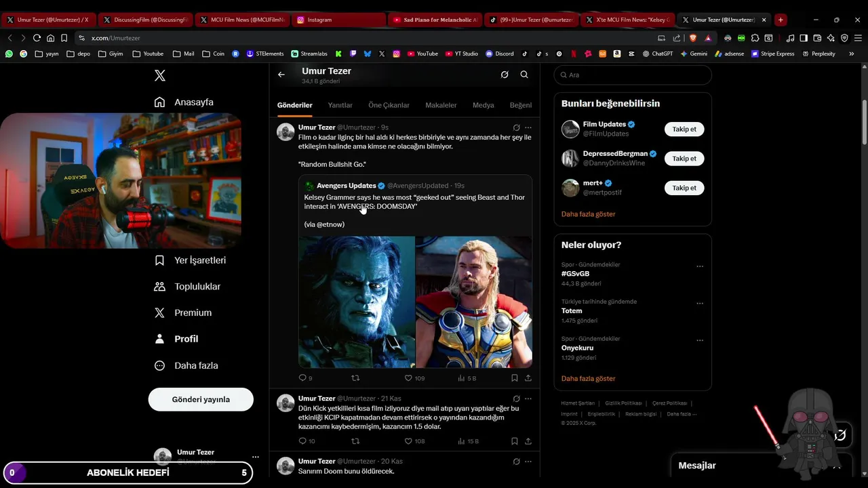Open Anasayfa in the sidebar

pyautogui.click(x=184, y=102)
